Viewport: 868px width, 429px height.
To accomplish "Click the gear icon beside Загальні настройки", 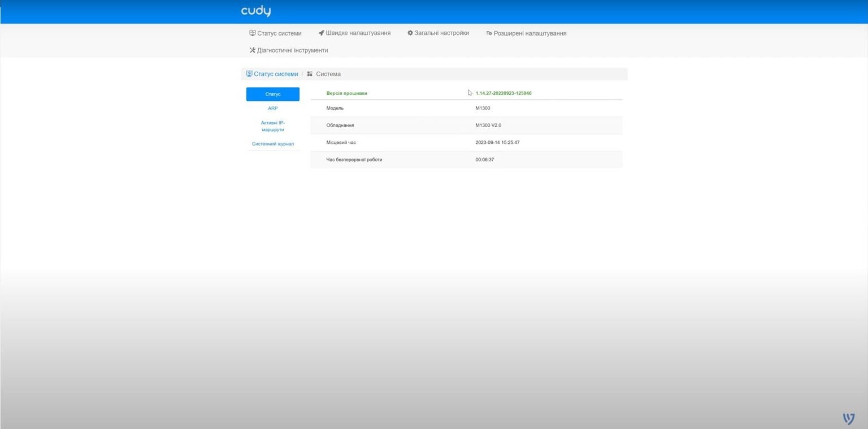I will coord(410,33).
